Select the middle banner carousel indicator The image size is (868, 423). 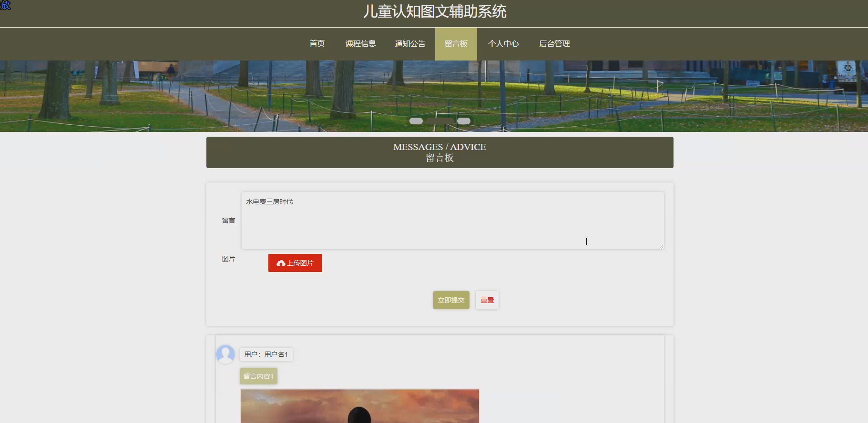coord(440,121)
